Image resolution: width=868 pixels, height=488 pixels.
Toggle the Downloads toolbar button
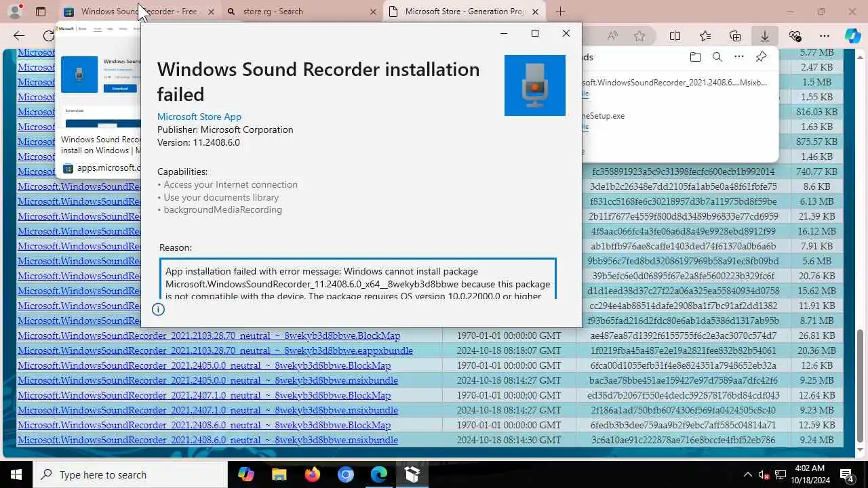pos(765,36)
